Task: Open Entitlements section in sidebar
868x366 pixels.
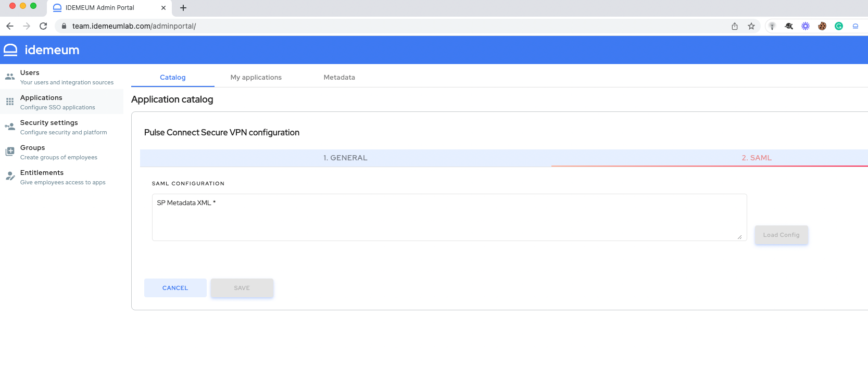Action: (x=61, y=176)
